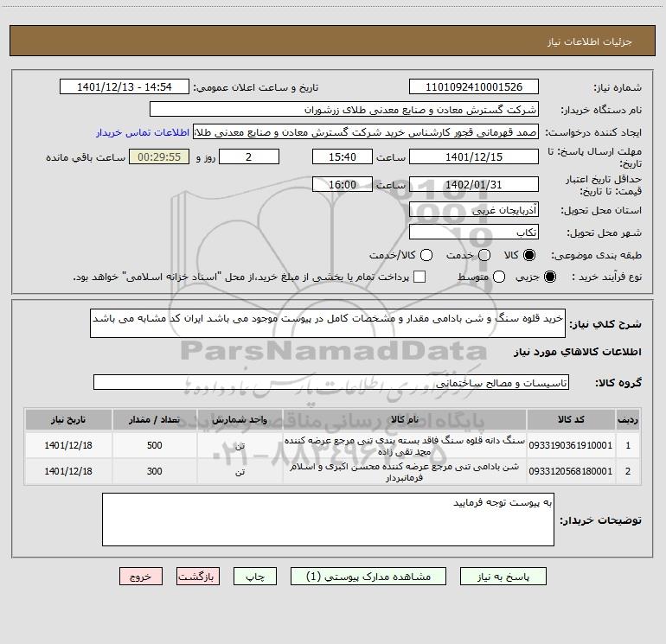This screenshot has height=644, width=666.
Task: Click the واحد شمارش column header
Action: click(x=240, y=419)
